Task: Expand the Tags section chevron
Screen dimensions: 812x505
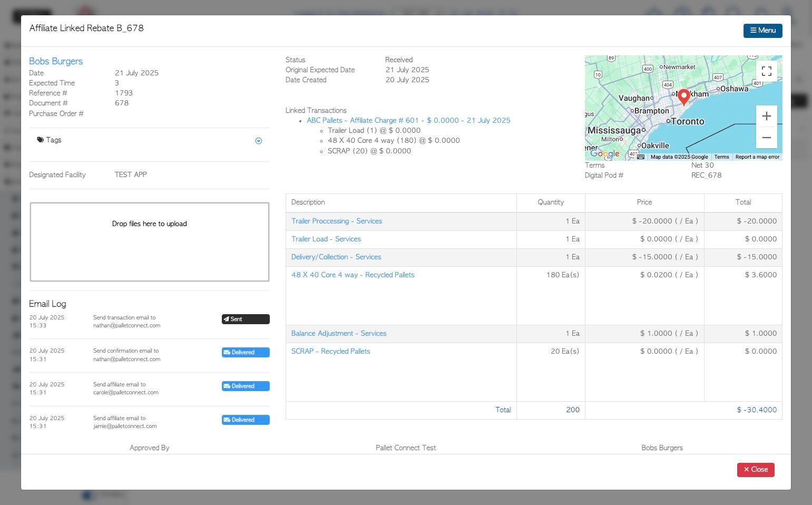Action: coord(258,141)
